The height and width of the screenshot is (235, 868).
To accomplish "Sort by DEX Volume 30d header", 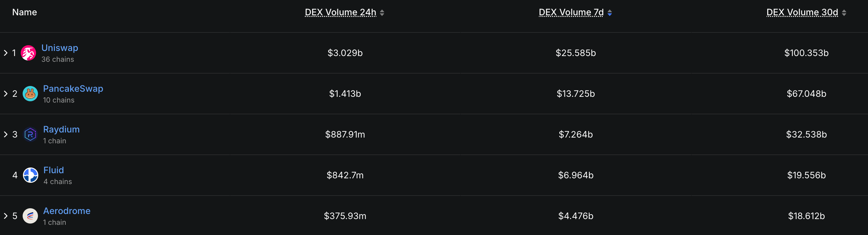I will pyautogui.click(x=802, y=12).
